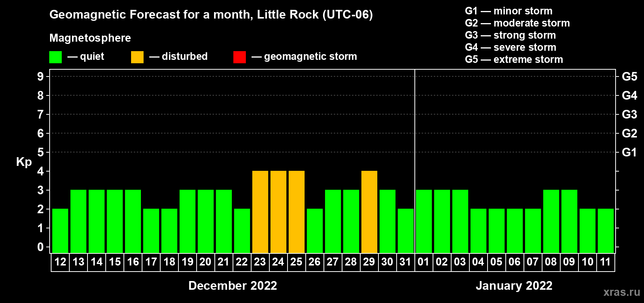Click the Kp axis title

(x=24, y=162)
